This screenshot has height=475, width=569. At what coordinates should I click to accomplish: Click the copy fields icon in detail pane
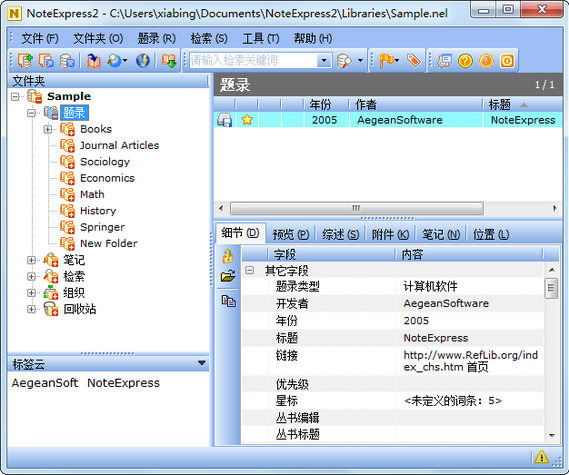pos(228,301)
